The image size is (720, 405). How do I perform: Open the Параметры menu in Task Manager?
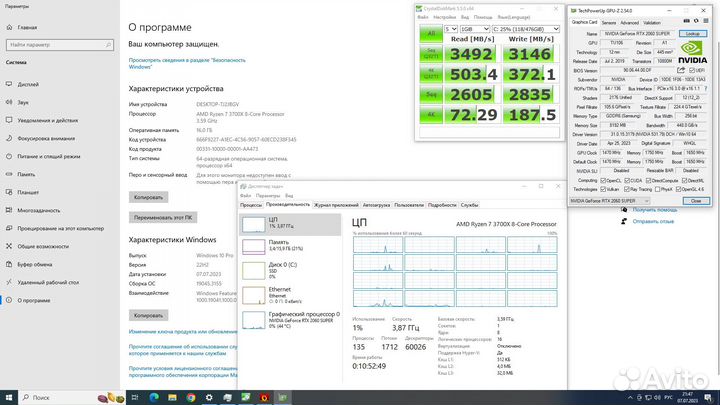(268, 196)
